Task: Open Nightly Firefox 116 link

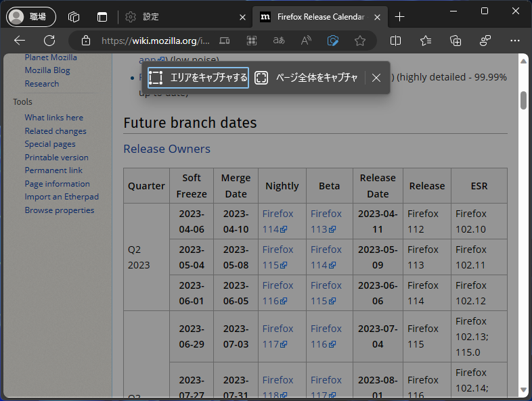Action: coord(278,293)
